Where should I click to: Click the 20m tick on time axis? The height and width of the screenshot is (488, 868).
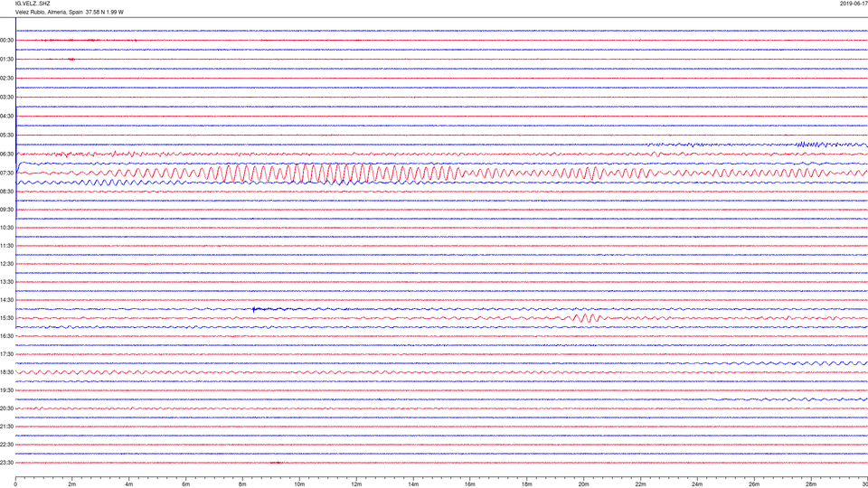click(x=583, y=484)
